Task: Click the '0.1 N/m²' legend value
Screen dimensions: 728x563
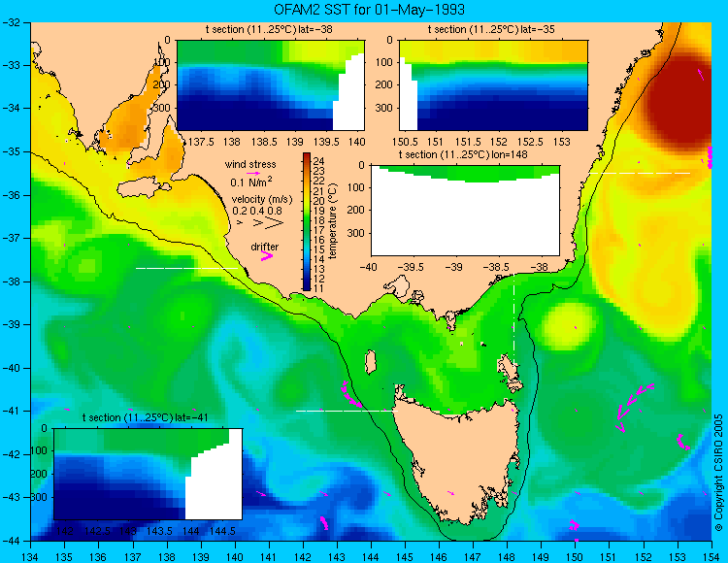Action: point(251,182)
